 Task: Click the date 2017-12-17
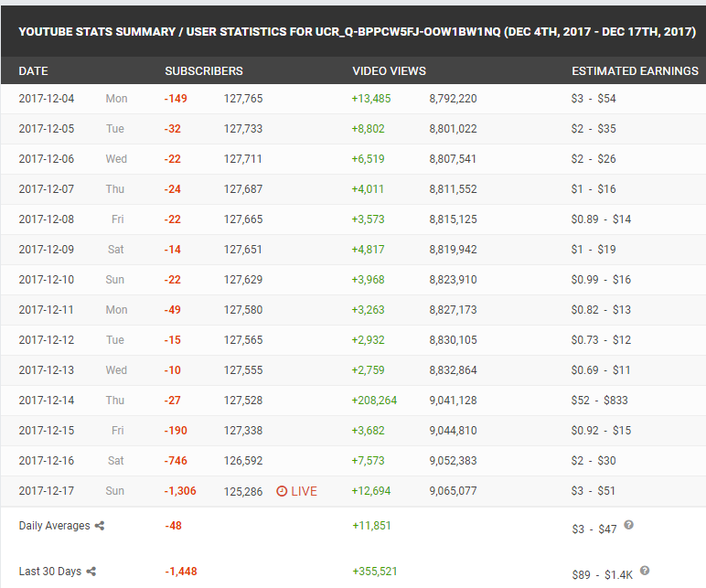47,491
